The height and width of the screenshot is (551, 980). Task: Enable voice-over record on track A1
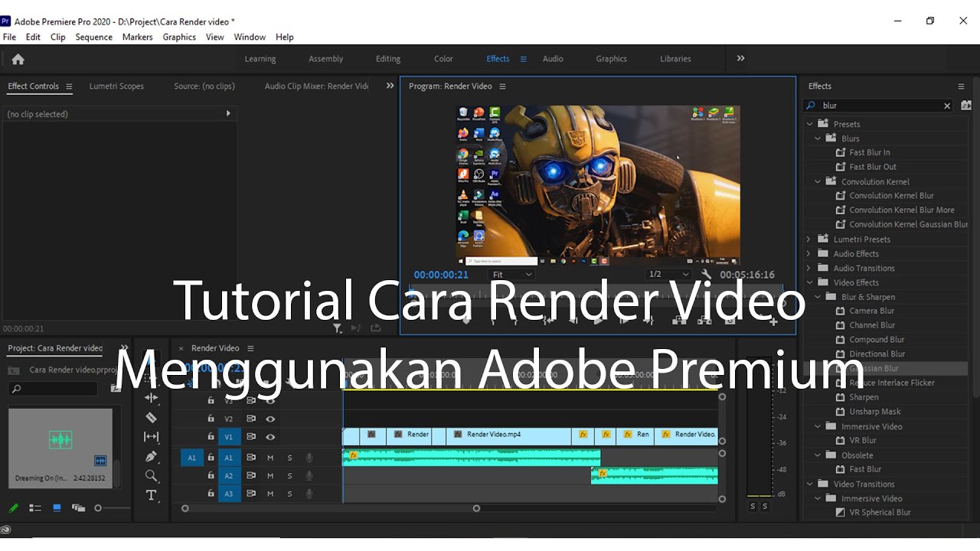[x=309, y=458]
